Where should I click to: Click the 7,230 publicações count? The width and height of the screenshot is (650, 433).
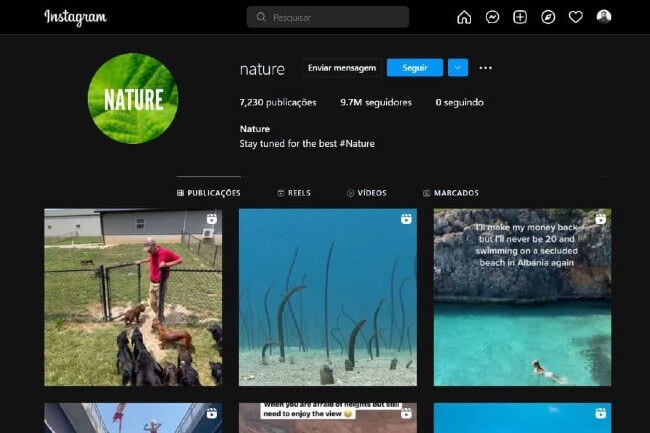point(278,102)
